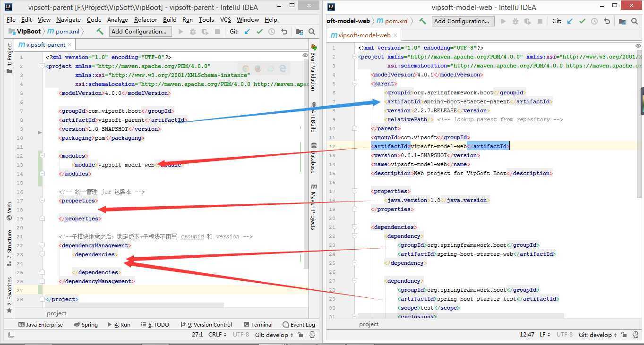Click tool windows toggle icon at bottom-left corner

(x=11, y=335)
